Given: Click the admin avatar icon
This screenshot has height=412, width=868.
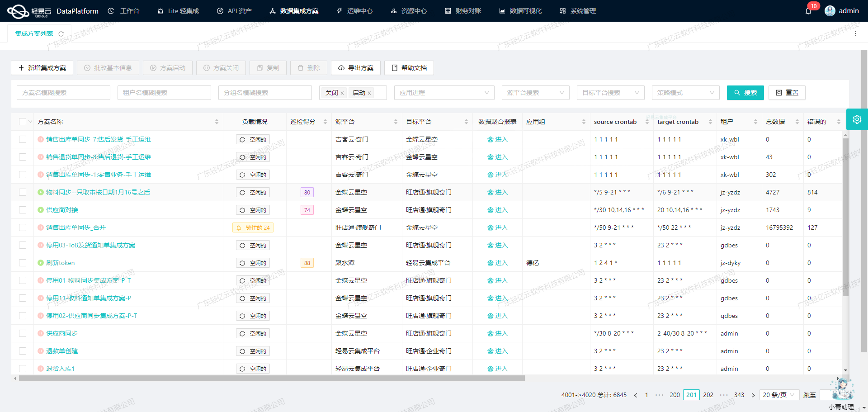Looking at the screenshot, I should (830, 11).
